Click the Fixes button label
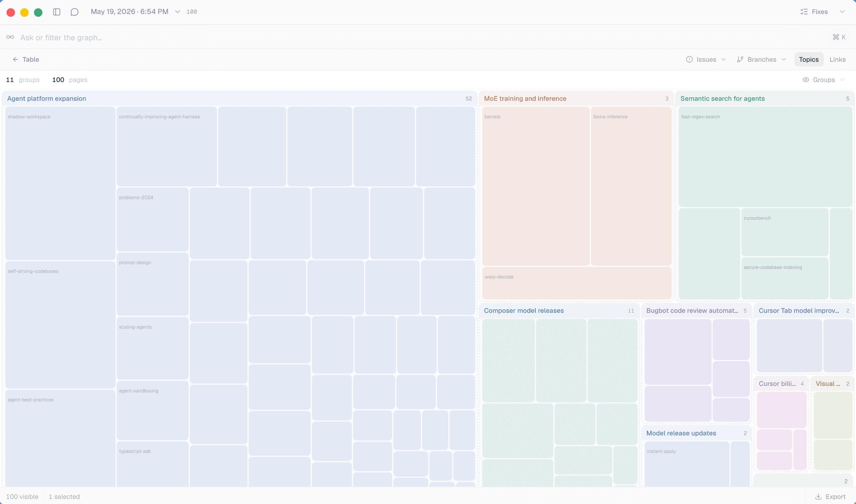856x504 pixels. 820,12
